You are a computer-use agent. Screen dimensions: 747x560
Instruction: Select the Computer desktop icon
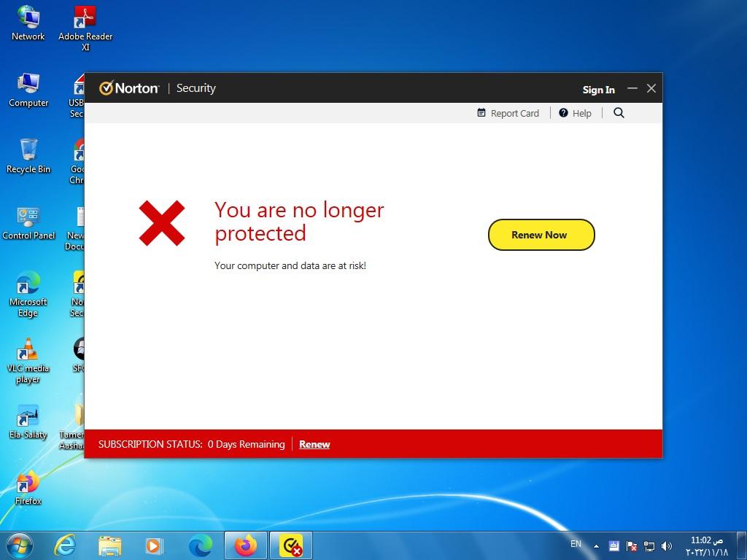(x=28, y=90)
